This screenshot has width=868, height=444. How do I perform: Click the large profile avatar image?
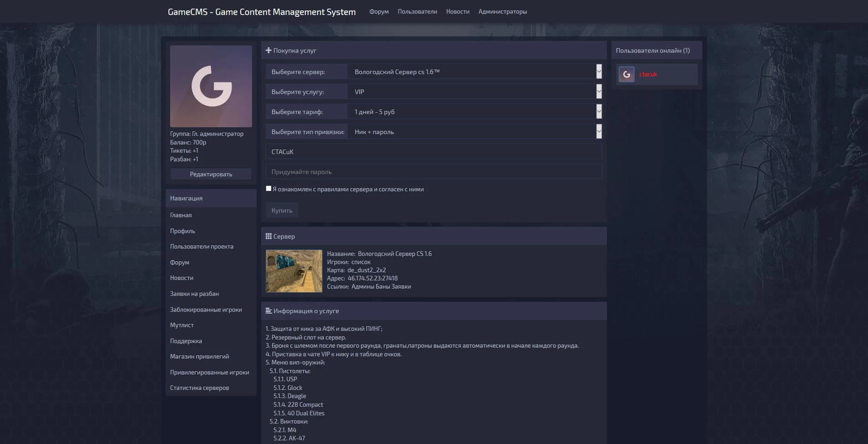pyautogui.click(x=211, y=86)
